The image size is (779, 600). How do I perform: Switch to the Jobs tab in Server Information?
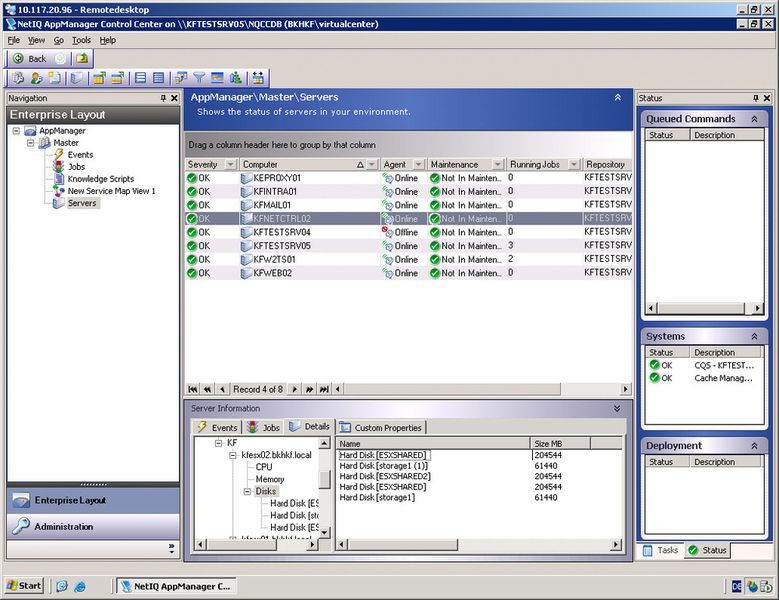click(x=264, y=427)
